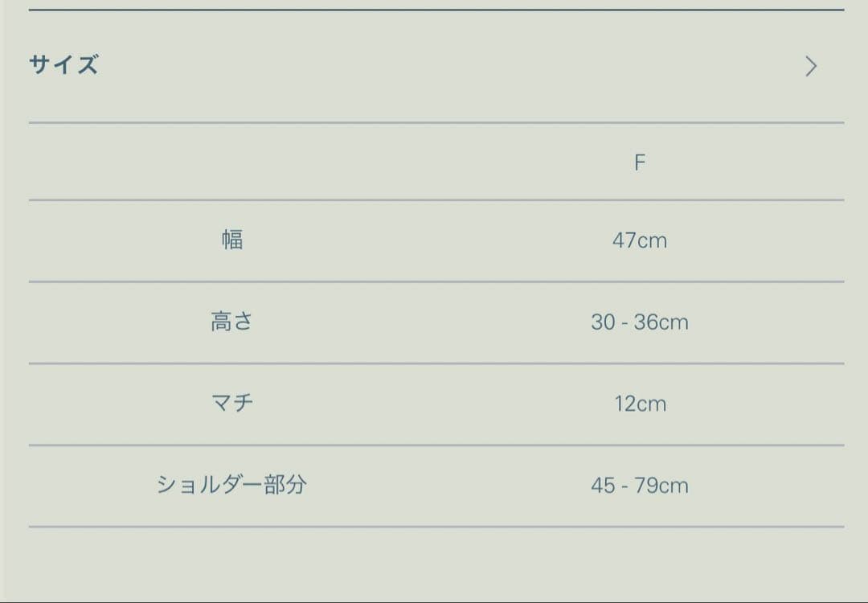Click the divider between F header and 幅 row

pyautogui.click(x=436, y=200)
